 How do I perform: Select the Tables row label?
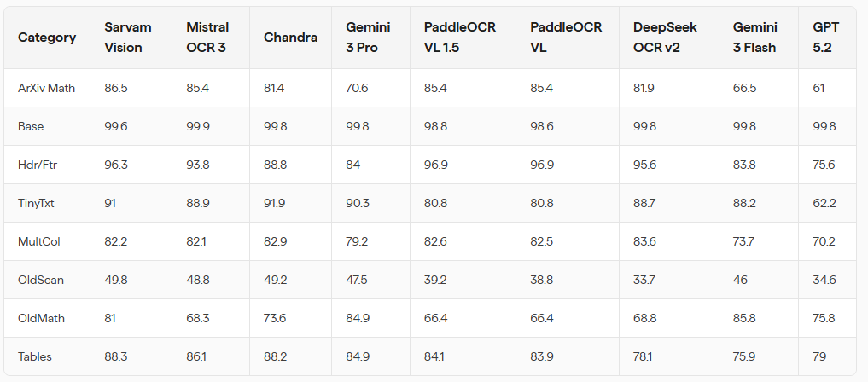coord(35,356)
